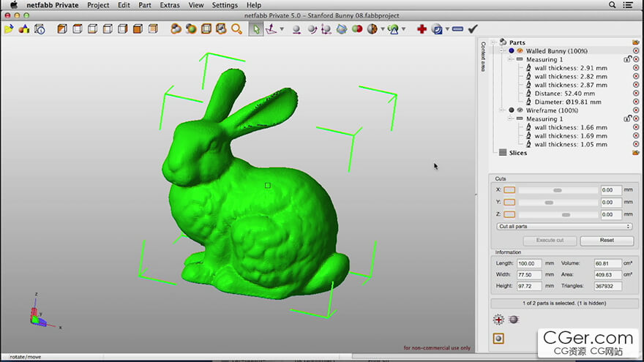The image size is (644, 362).
Task: Open dropdown arrow beside analysis sphere icon
Action: (383, 29)
